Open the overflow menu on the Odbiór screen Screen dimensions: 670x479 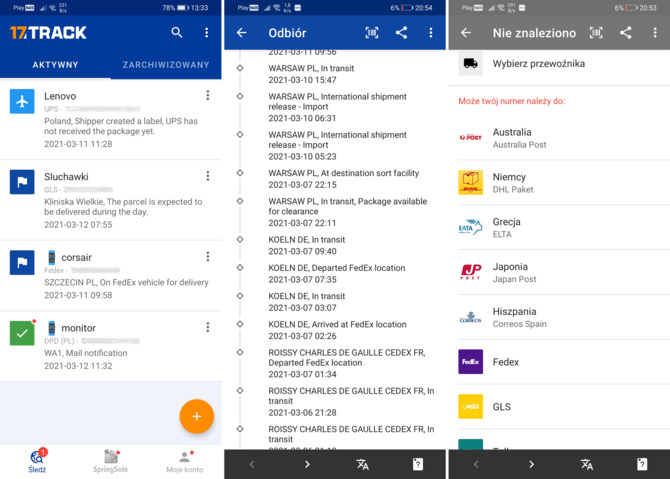click(431, 32)
